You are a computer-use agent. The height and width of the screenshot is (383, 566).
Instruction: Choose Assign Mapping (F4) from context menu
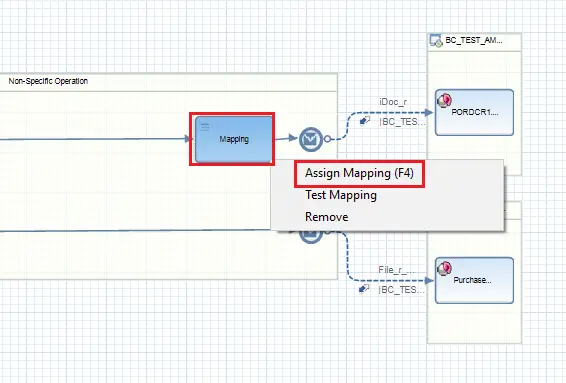359,174
